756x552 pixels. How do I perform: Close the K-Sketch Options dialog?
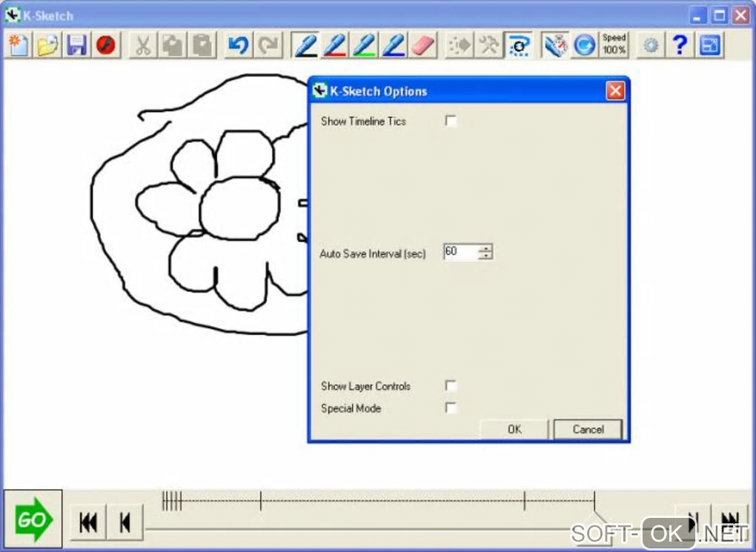pyautogui.click(x=615, y=90)
